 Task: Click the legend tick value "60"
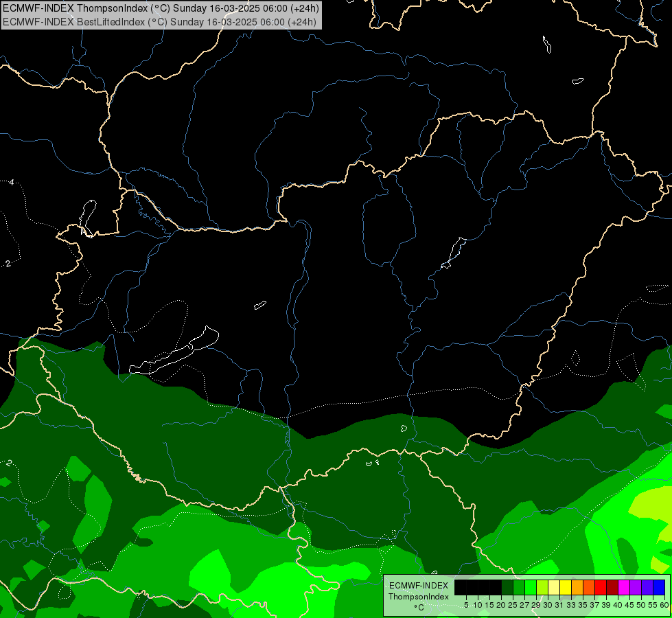[664, 605]
